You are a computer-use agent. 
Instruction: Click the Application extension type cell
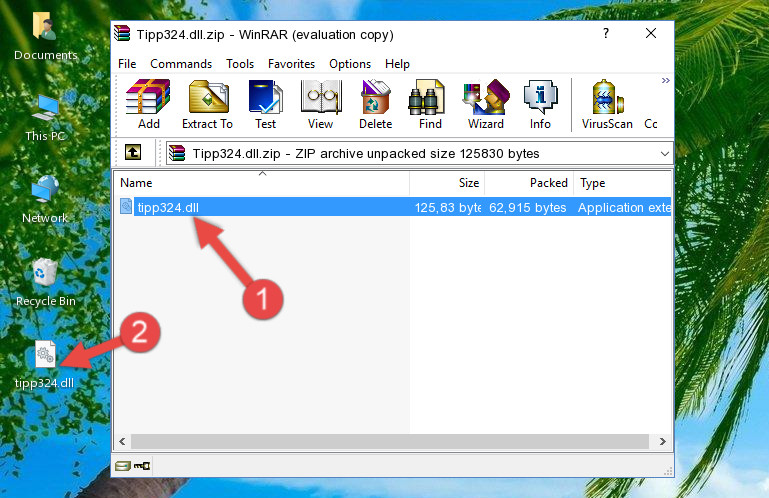(x=624, y=208)
